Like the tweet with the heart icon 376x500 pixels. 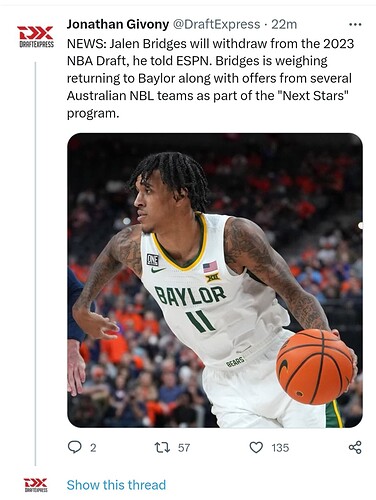coord(256,447)
